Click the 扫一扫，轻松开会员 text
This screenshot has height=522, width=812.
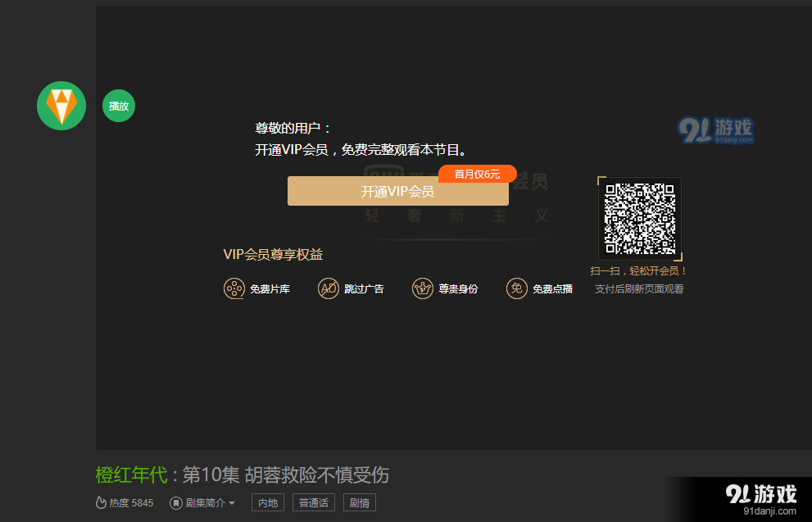pyautogui.click(x=640, y=270)
